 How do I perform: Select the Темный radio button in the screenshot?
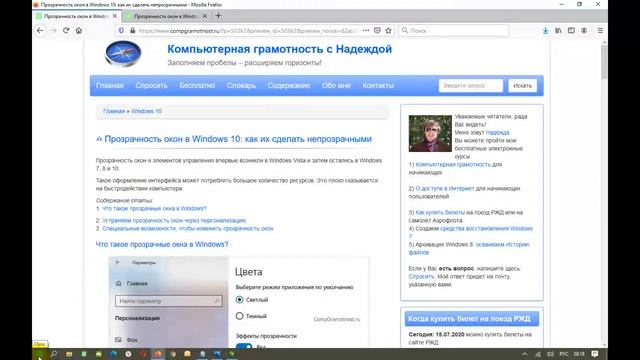(240, 316)
